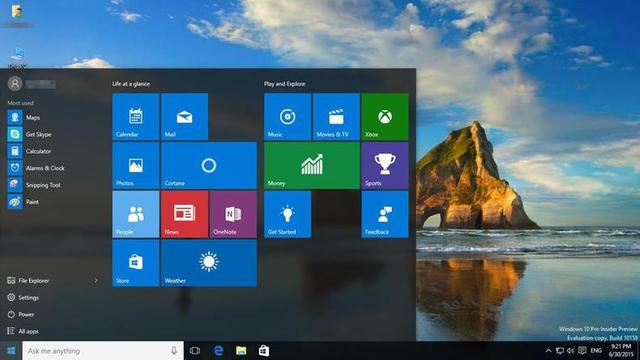Image resolution: width=640 pixels, height=360 pixels.
Task: Open the green Money tile
Action: pos(312,165)
